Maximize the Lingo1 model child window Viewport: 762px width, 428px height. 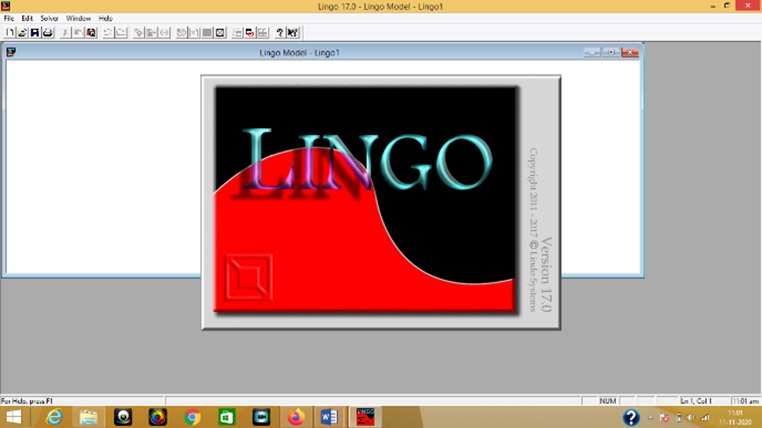pyautogui.click(x=611, y=52)
